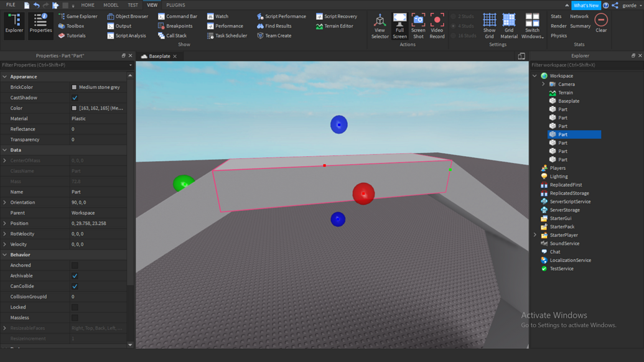Expand the Orientation property

(5, 202)
